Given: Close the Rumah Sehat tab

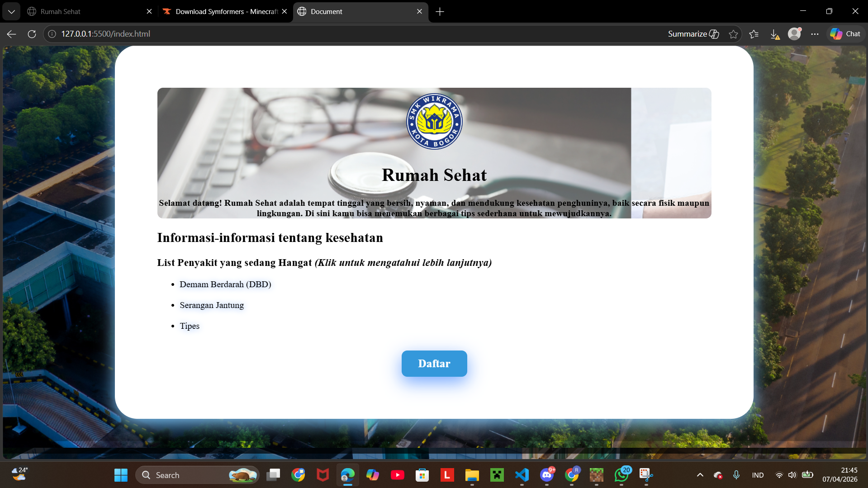Looking at the screenshot, I should pyautogui.click(x=149, y=11).
